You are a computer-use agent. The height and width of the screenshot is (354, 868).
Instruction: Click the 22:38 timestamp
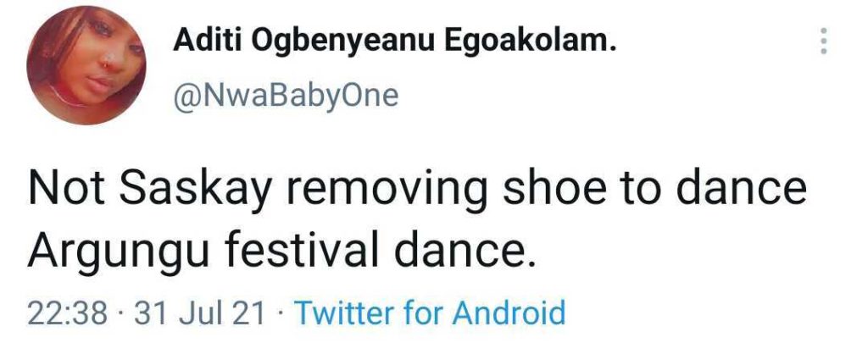tap(68, 313)
